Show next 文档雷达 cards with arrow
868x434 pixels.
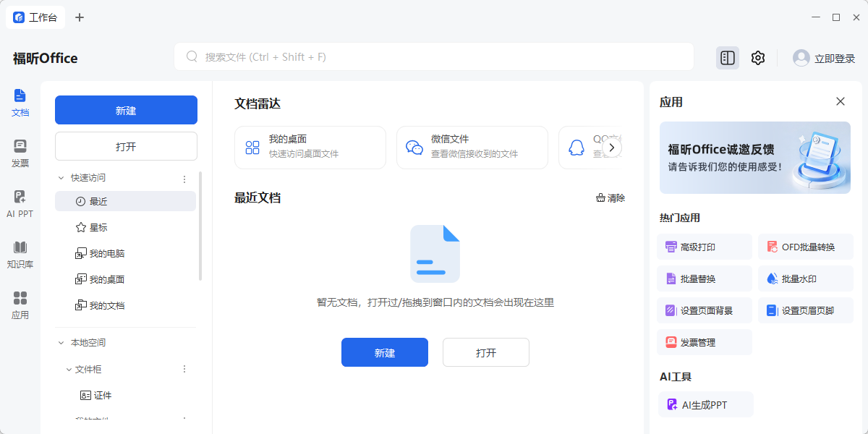pyautogui.click(x=612, y=148)
